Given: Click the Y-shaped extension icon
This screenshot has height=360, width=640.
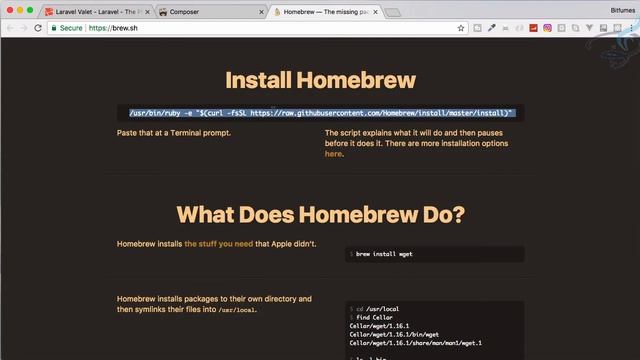Looking at the screenshot, I should point(589,28).
